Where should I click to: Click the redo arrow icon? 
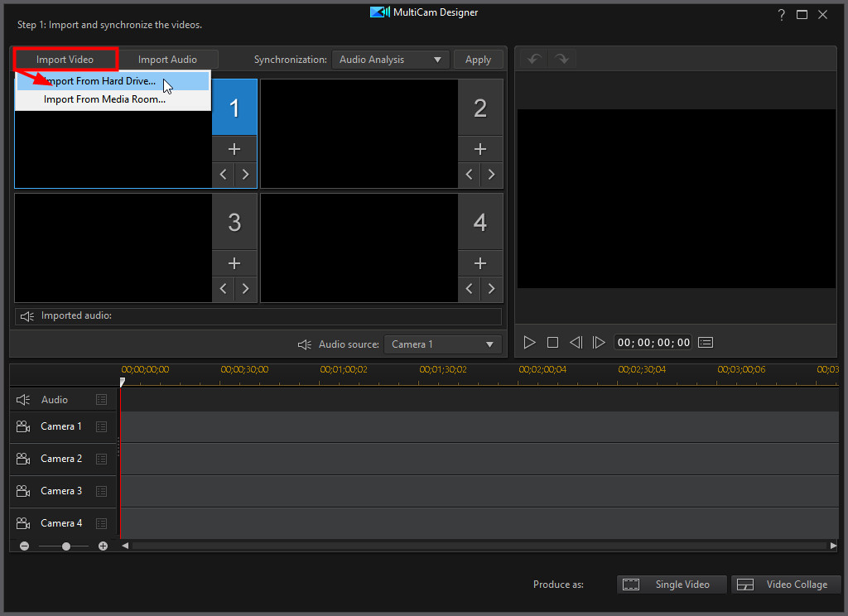tap(562, 59)
